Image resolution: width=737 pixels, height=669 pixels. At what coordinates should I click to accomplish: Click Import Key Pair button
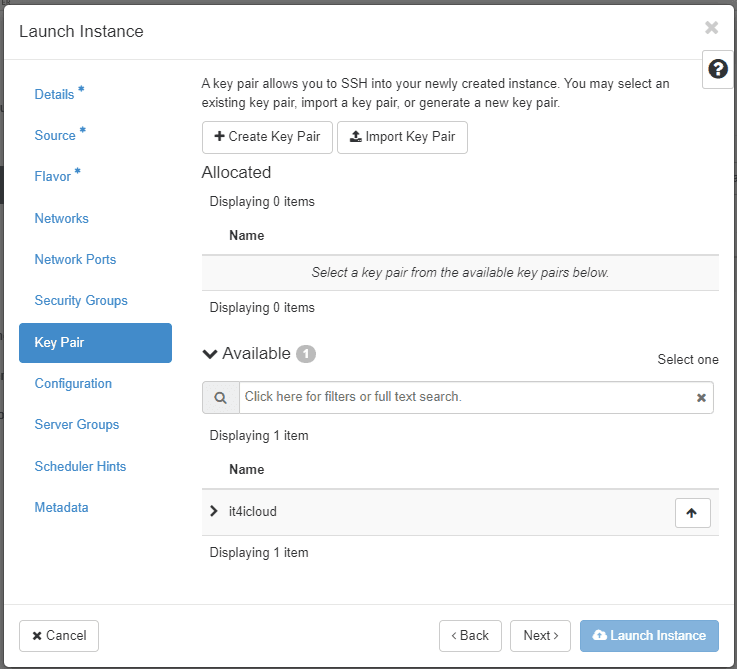[x=402, y=137]
